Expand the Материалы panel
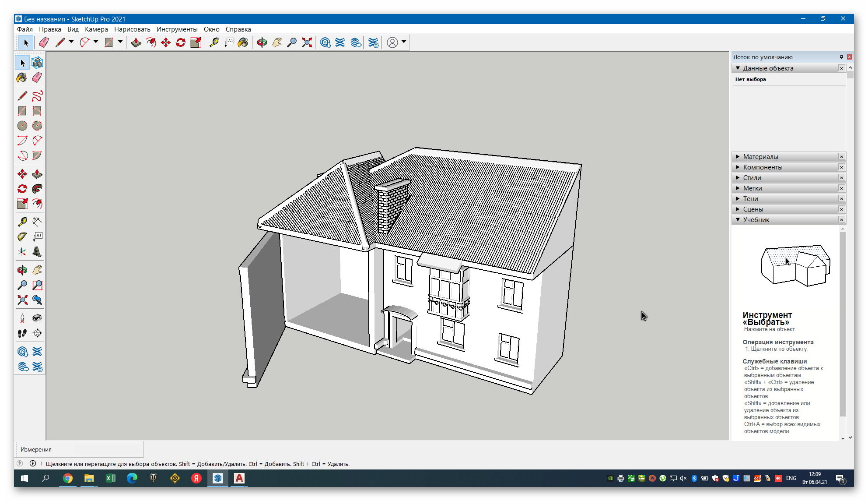868x501 pixels. tap(760, 157)
